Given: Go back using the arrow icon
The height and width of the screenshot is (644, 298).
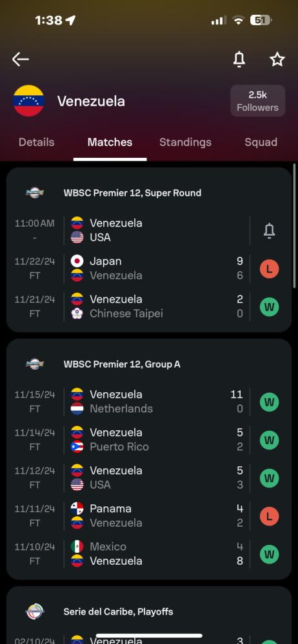Looking at the screenshot, I should pos(20,59).
